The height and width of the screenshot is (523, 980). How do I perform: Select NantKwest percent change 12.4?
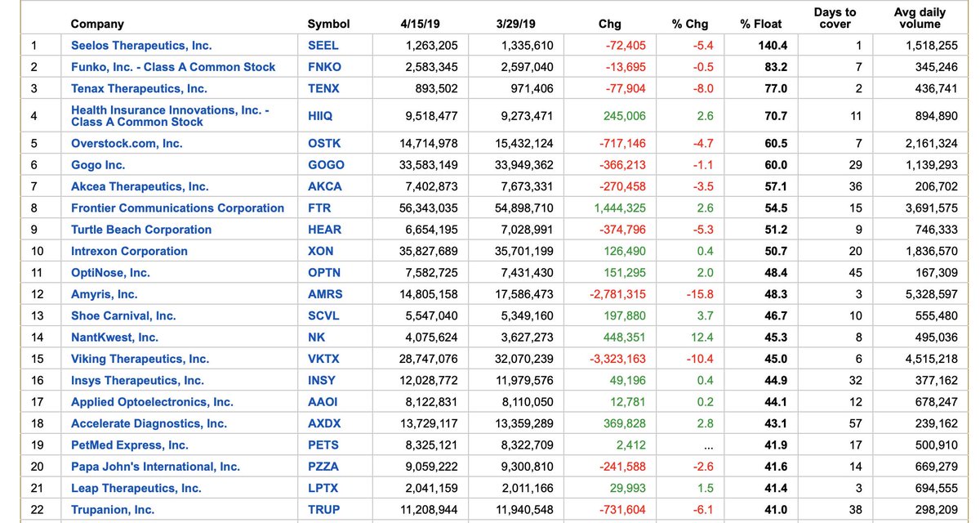click(702, 337)
